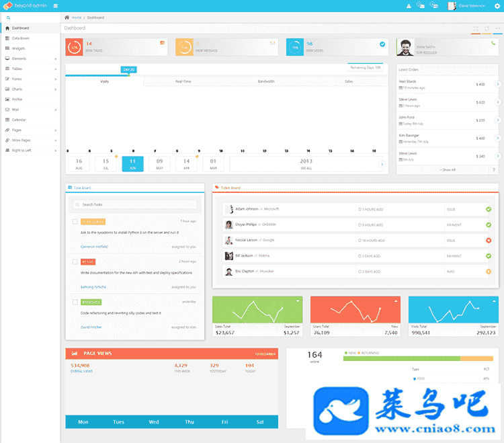504x443 pixels.
Task: Click the phone icon on John Smith card
Action: [x=493, y=43]
